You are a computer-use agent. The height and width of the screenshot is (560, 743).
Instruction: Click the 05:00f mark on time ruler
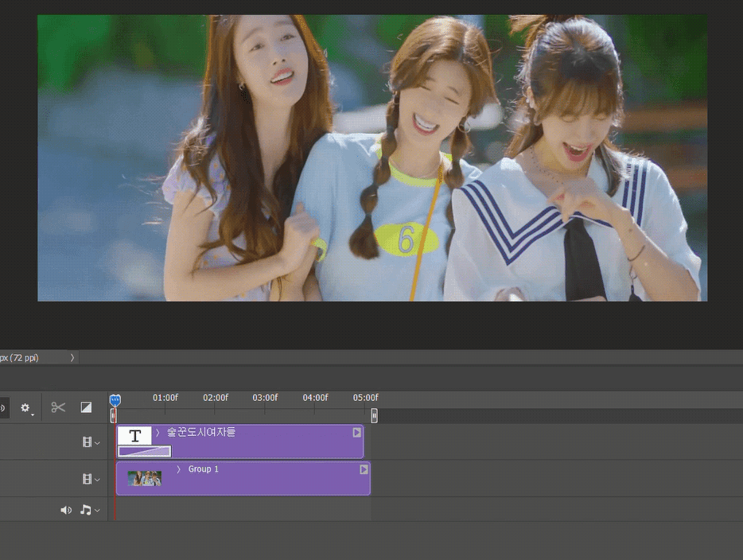click(366, 398)
